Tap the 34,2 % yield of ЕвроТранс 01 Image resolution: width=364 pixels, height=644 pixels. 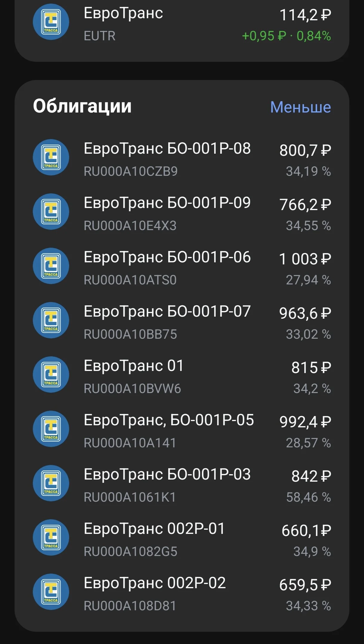[x=312, y=389]
